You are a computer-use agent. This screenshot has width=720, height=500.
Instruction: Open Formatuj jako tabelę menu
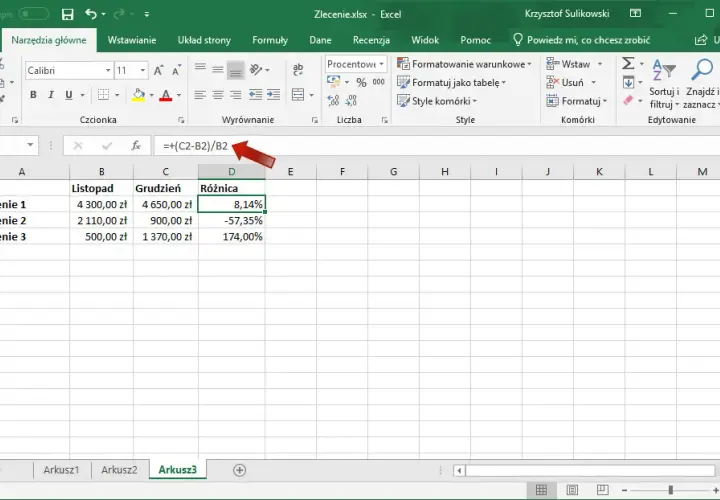pos(451,83)
